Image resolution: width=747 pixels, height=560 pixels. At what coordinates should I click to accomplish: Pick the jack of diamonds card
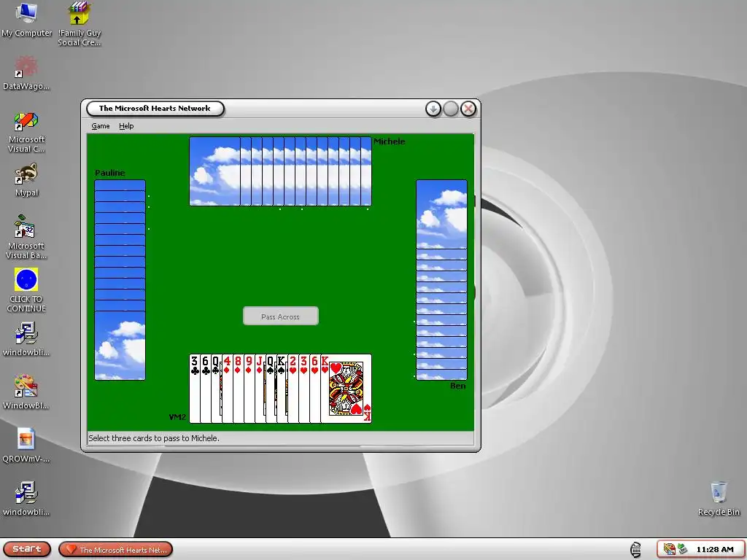click(x=260, y=389)
